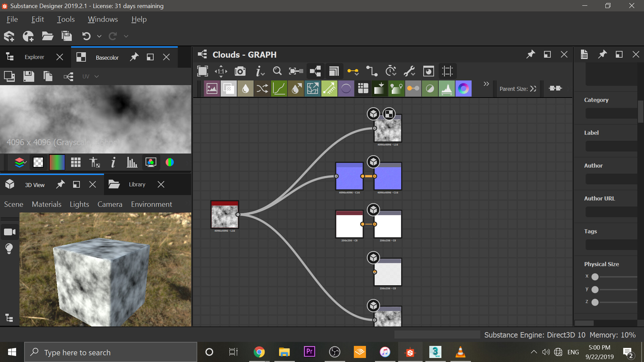
Task: Activate the graph search tool
Action: pos(277,71)
